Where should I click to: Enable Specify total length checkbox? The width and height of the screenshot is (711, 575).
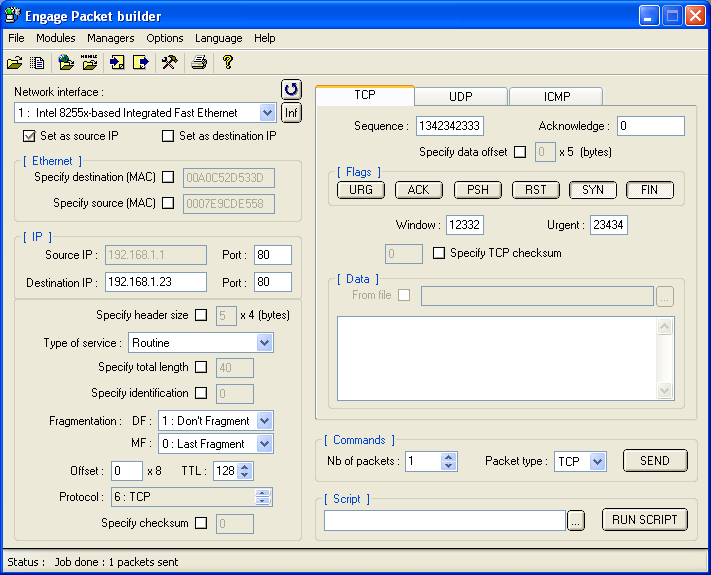coord(201,367)
